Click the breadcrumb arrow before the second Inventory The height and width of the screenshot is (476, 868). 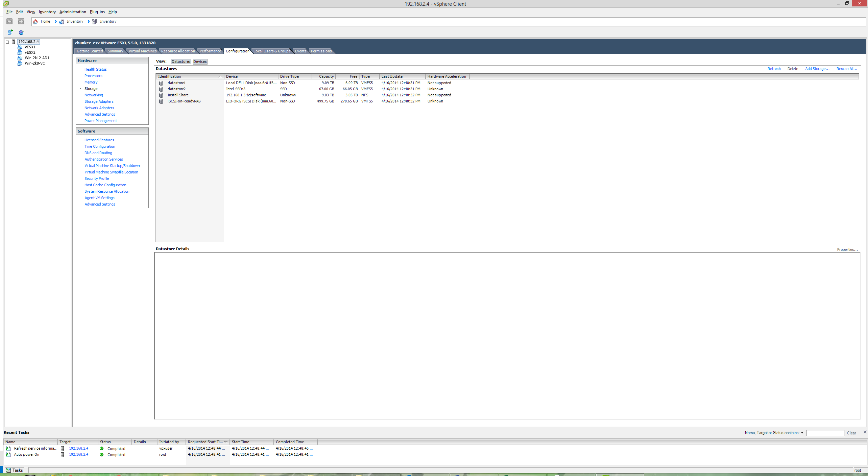pyautogui.click(x=89, y=22)
